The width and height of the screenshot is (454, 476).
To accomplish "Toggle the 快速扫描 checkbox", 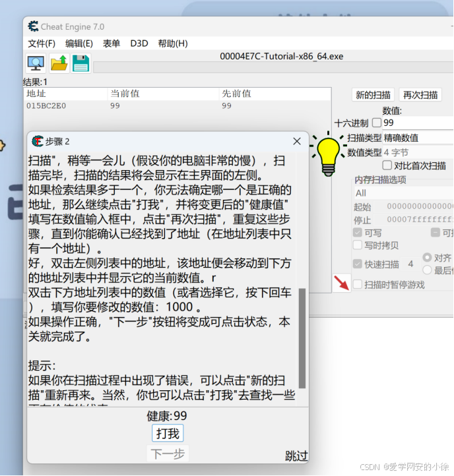I will pyautogui.click(x=358, y=264).
